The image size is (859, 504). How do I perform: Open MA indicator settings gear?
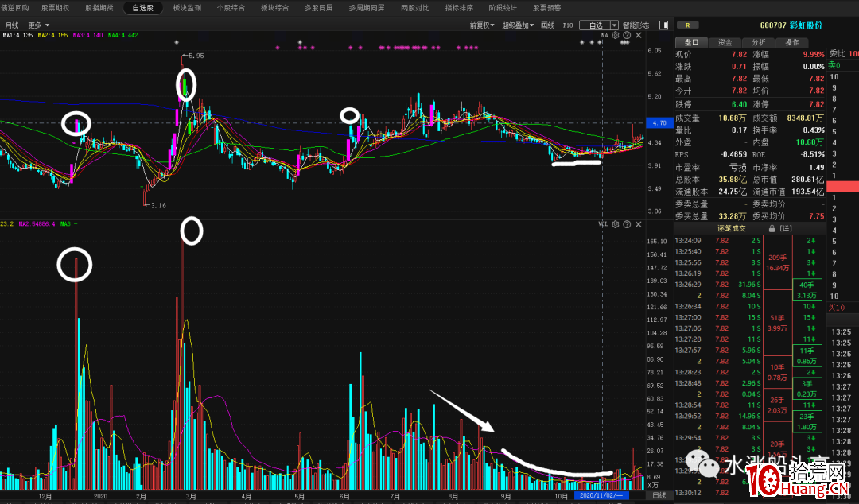pyautogui.click(x=615, y=36)
